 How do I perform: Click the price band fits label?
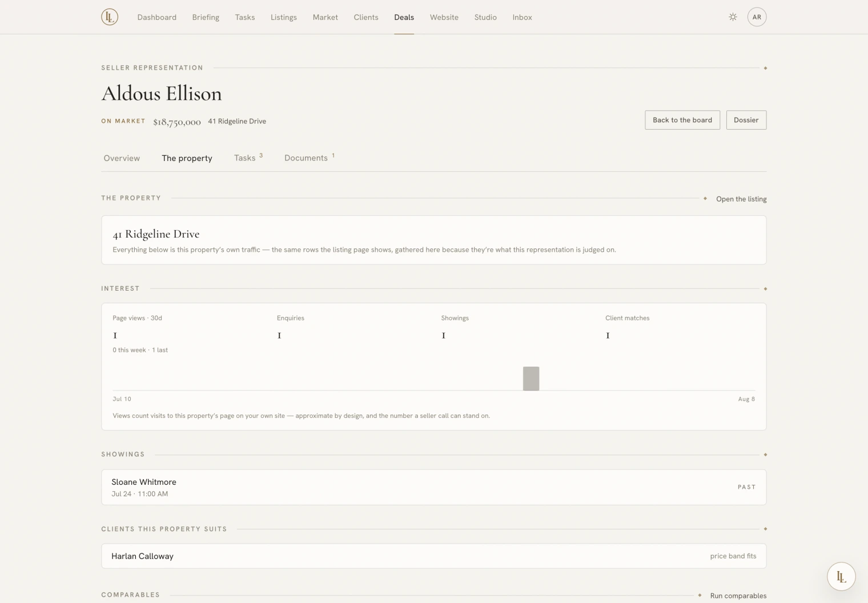click(x=733, y=556)
